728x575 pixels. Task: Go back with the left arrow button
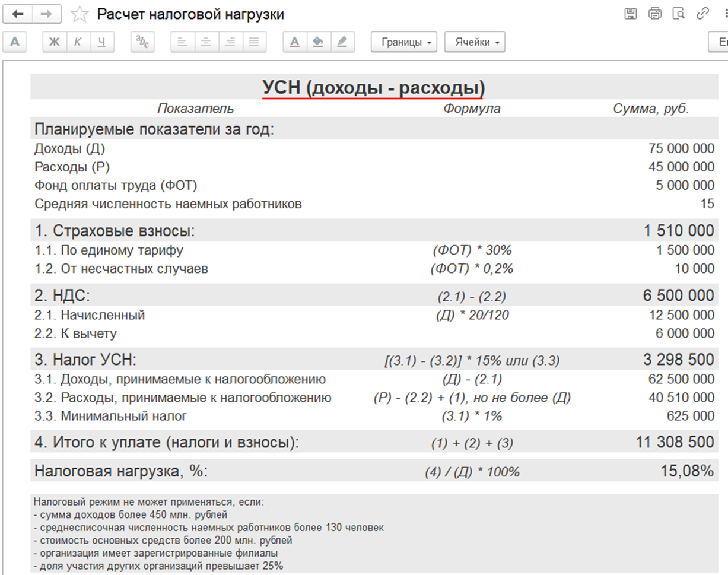click(18, 14)
